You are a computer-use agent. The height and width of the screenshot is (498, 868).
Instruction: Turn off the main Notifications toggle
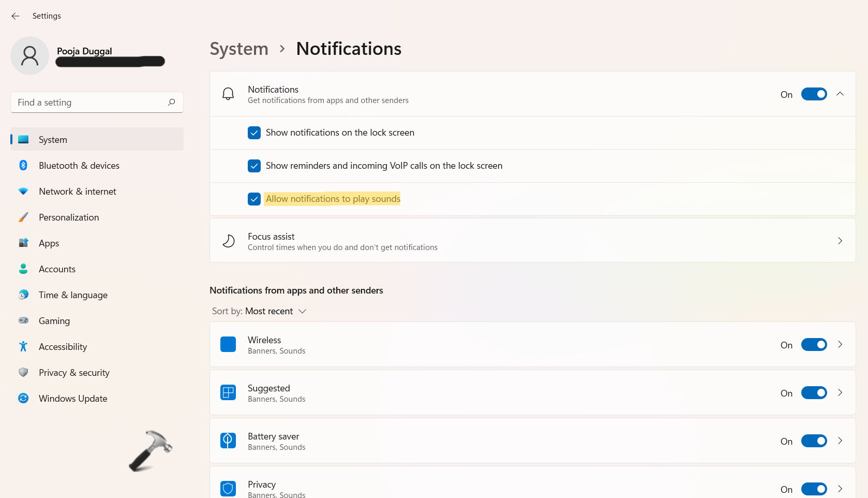[814, 94]
